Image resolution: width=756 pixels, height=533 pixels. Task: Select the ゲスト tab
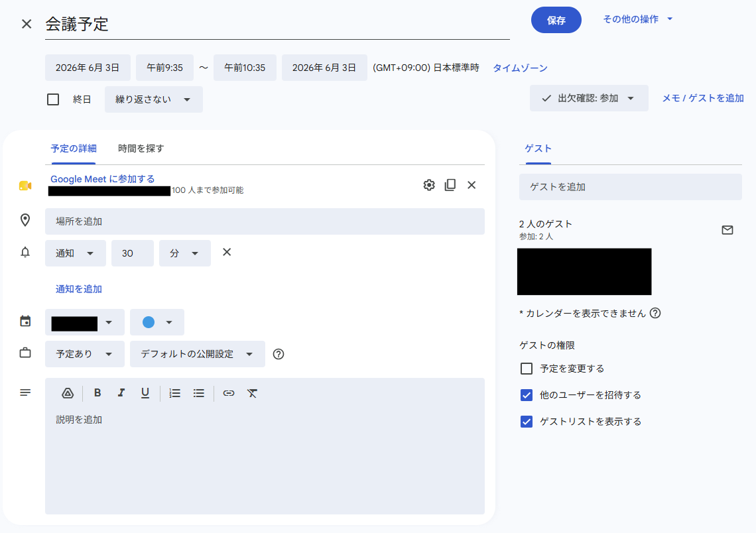click(538, 148)
